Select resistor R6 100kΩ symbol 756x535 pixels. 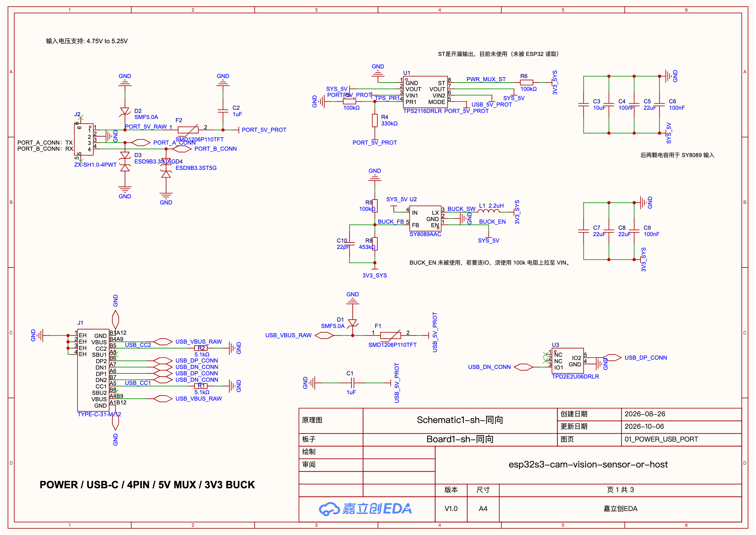526,82
